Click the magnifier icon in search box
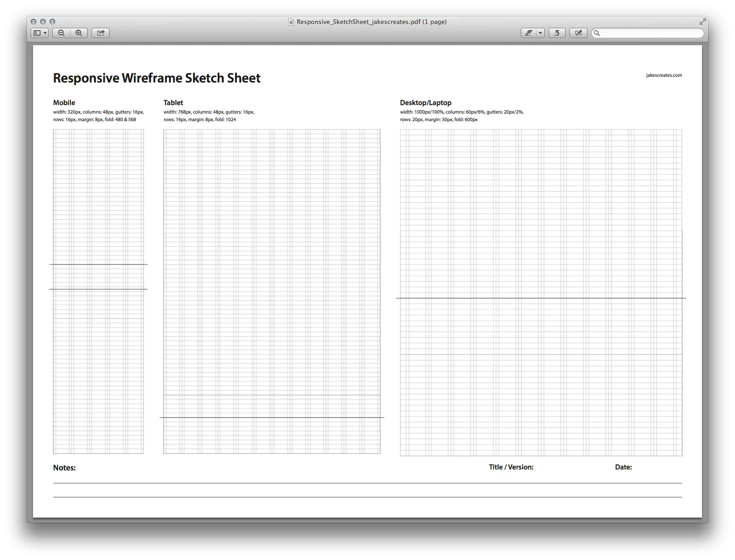This screenshot has width=735, height=560. coord(597,33)
